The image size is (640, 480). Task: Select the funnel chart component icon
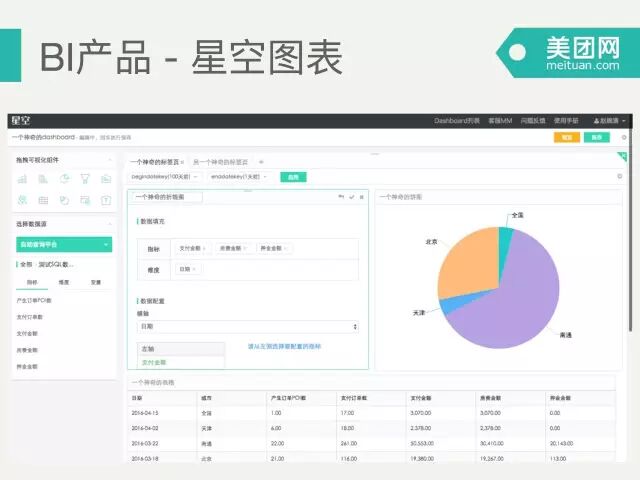pos(85,179)
